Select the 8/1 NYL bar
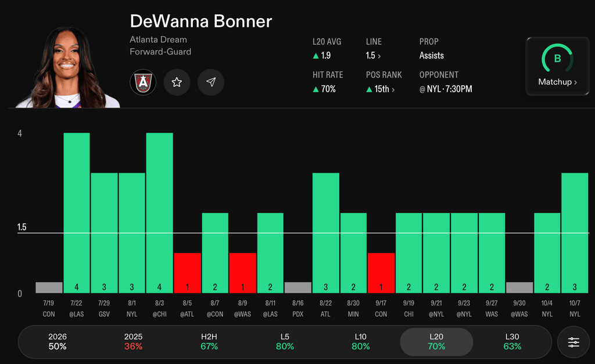 click(x=132, y=233)
